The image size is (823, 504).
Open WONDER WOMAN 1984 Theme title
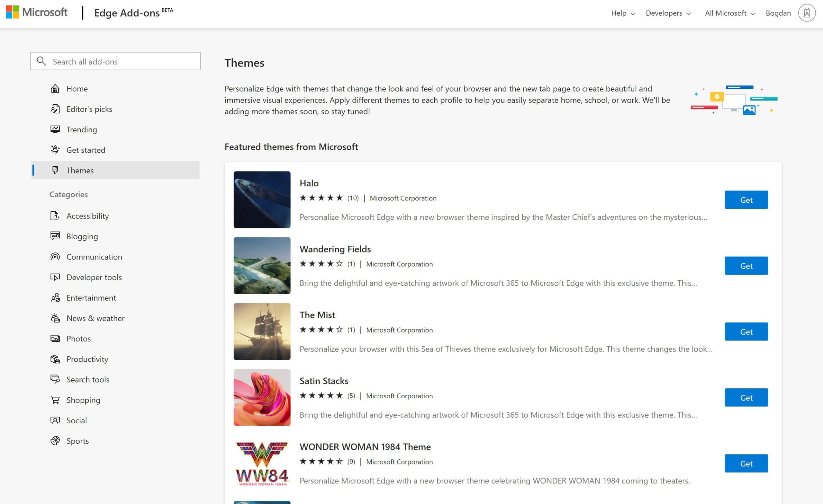point(365,447)
